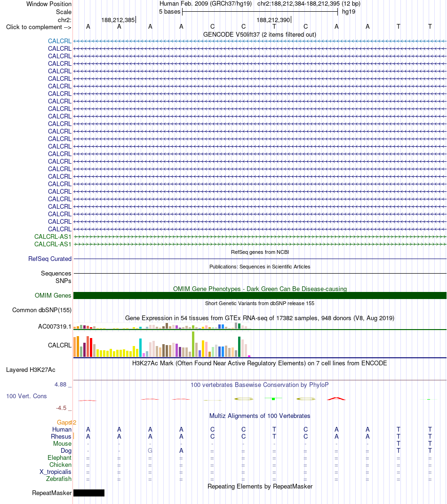Open 'Short Genetic Variants from dbSNP' title
This screenshot has height=504, width=447.
260,303
